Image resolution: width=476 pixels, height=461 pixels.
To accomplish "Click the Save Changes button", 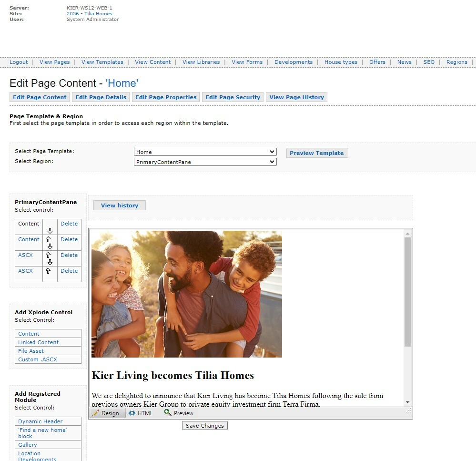I will tap(204, 426).
